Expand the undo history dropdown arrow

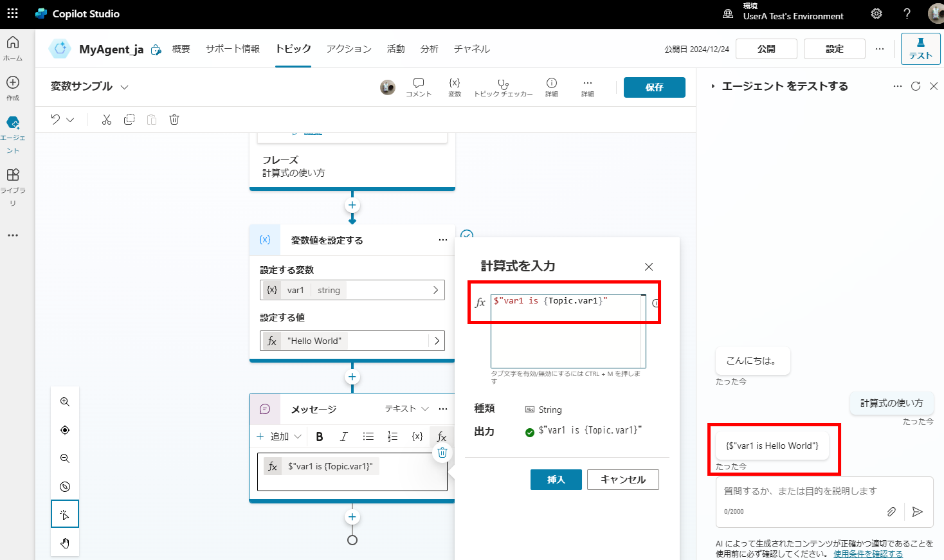coord(71,120)
